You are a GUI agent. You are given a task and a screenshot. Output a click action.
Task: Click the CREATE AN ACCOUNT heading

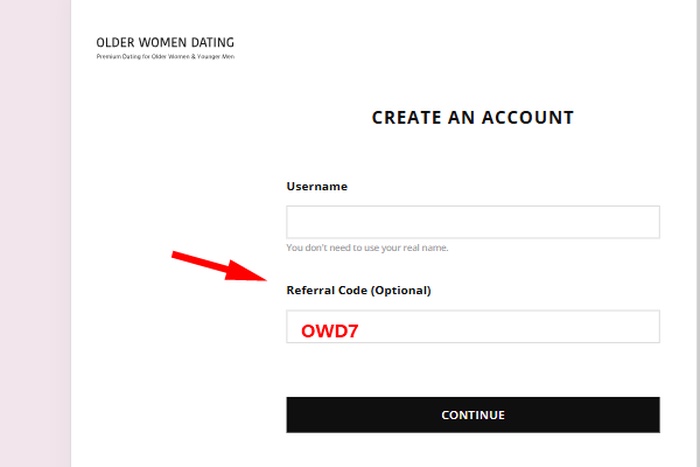pos(473,118)
